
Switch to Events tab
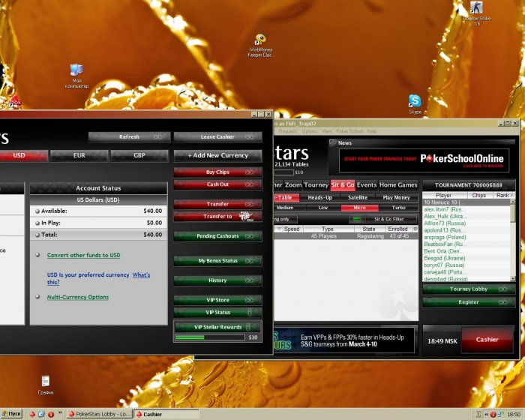367,185
